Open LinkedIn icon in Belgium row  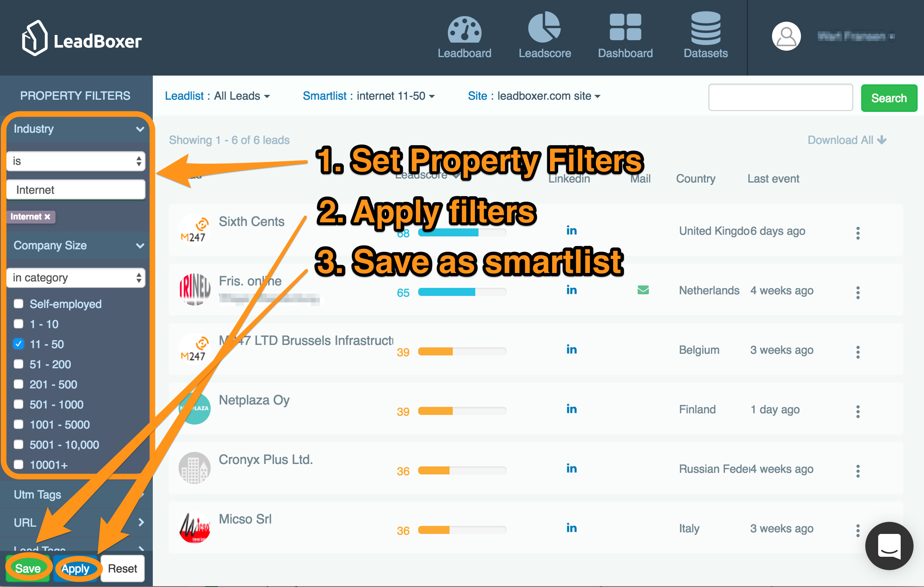pos(571,349)
